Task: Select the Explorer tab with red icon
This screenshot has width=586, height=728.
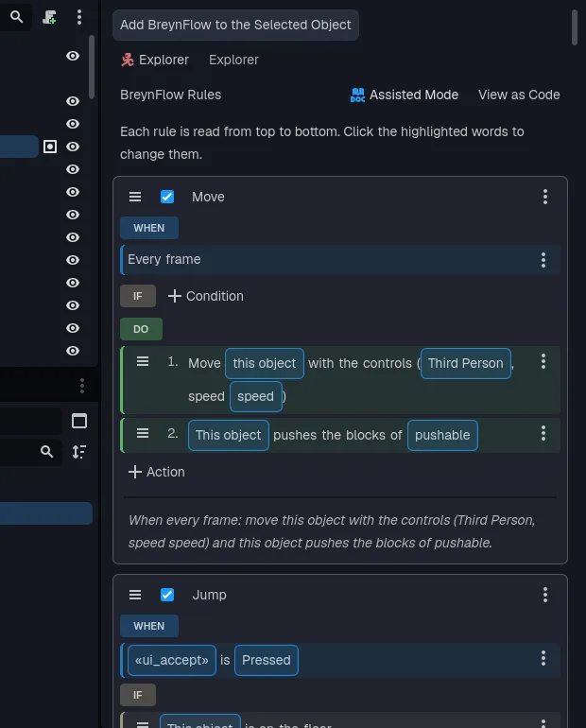Action: pyautogui.click(x=155, y=60)
